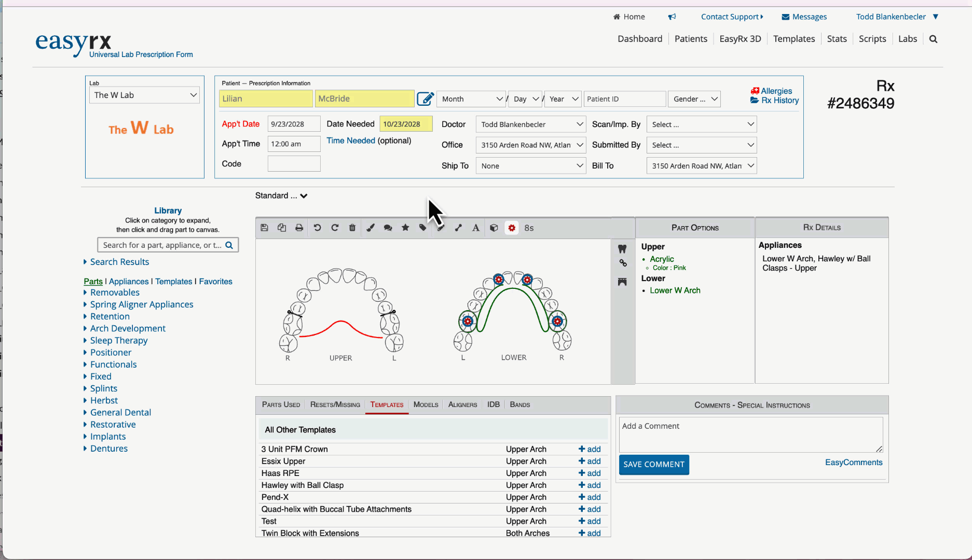Open the Patients menu item
The width and height of the screenshot is (972, 560).
[691, 39]
